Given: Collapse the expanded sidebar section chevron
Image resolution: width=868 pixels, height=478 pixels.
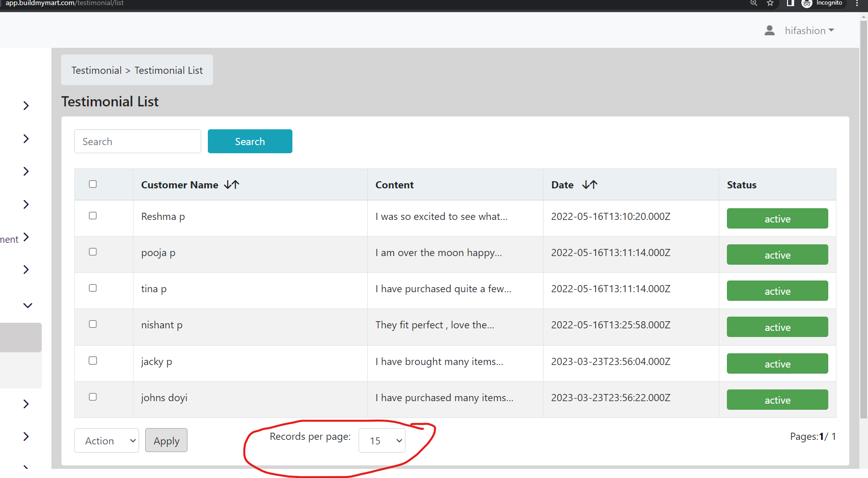Looking at the screenshot, I should (x=28, y=305).
